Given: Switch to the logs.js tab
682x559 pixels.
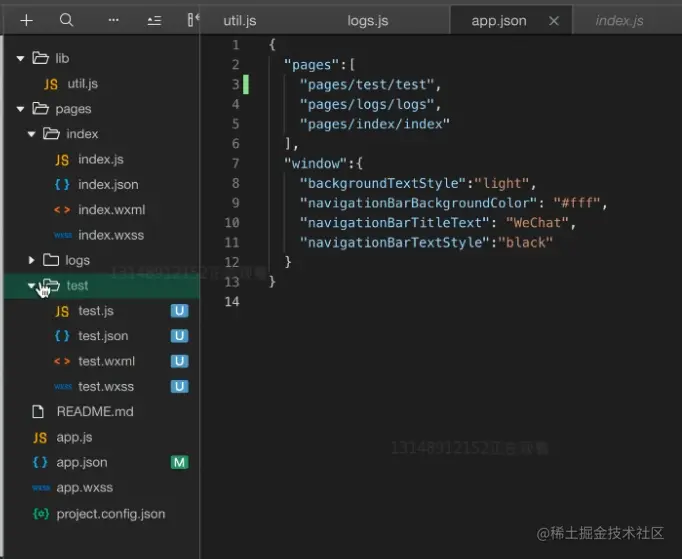Looking at the screenshot, I should click(x=368, y=20).
